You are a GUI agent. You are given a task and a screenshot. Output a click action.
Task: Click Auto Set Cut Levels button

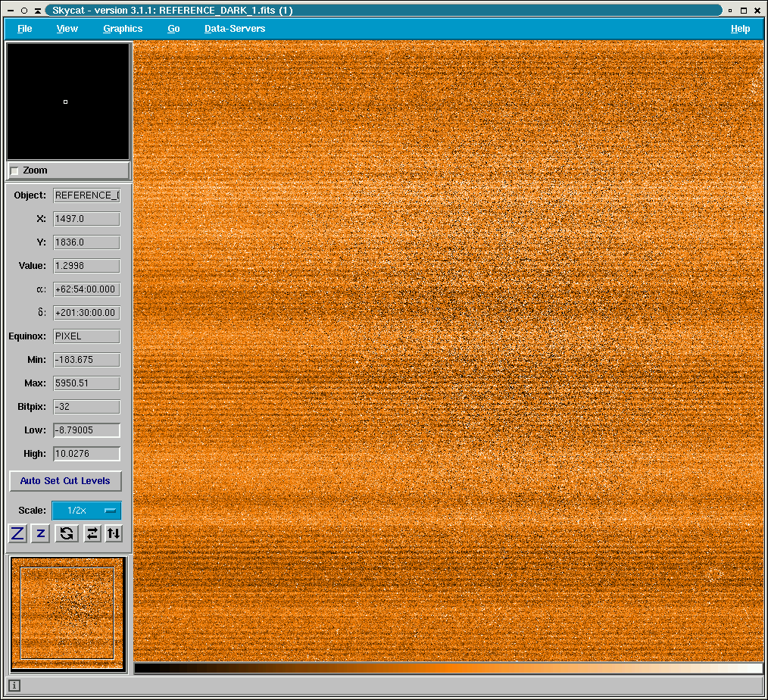[x=65, y=481]
